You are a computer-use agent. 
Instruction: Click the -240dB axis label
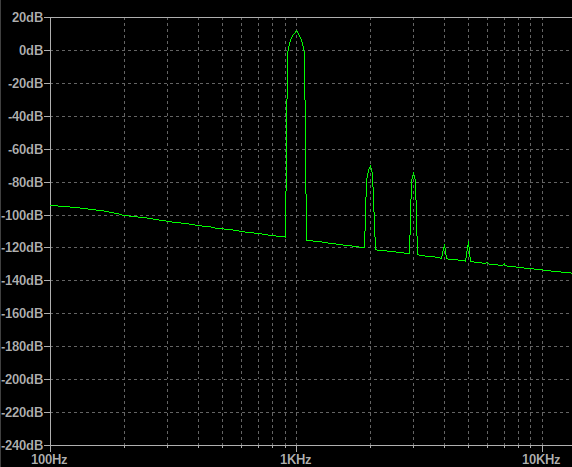[22, 445]
